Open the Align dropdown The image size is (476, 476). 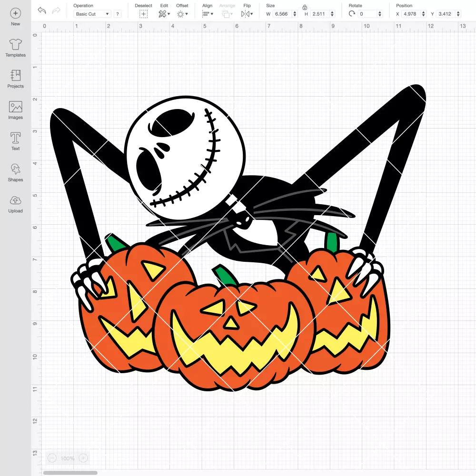tap(208, 14)
